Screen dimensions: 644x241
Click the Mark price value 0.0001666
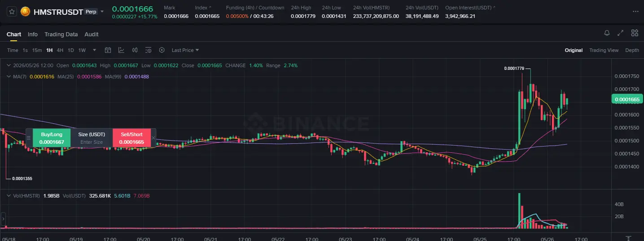(x=176, y=16)
